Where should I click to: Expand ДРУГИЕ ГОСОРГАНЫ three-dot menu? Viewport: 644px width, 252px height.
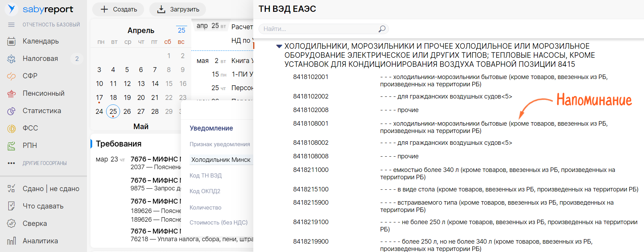[x=11, y=163]
